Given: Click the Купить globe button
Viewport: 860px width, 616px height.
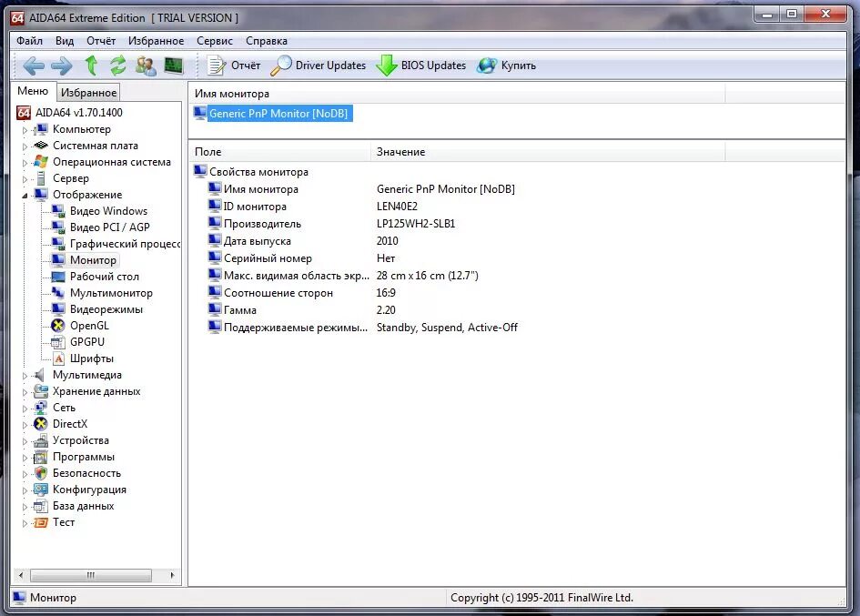Looking at the screenshot, I should [x=506, y=66].
